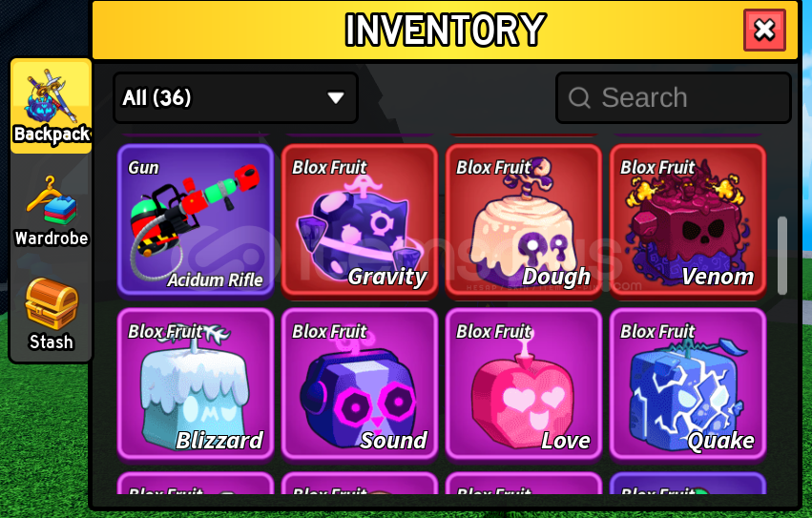Choose the Dough Blox Fruit
Viewport: 812px width, 518px height.
(524, 221)
